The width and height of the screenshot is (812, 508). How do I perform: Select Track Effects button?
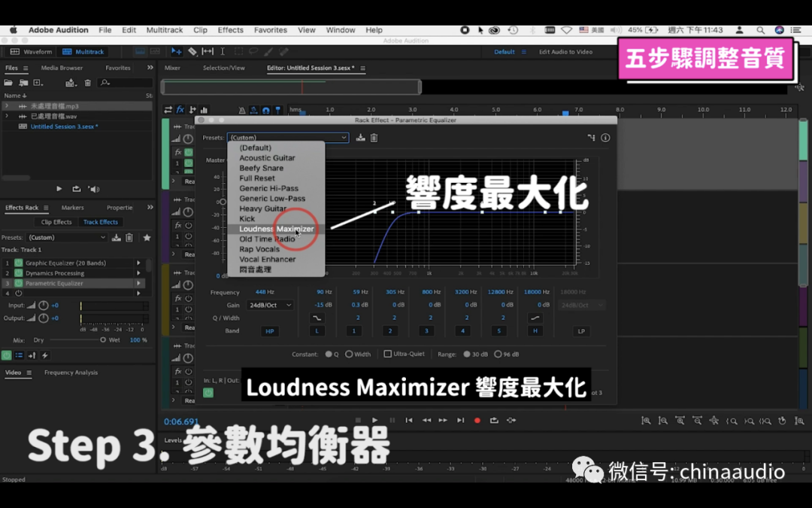click(101, 222)
